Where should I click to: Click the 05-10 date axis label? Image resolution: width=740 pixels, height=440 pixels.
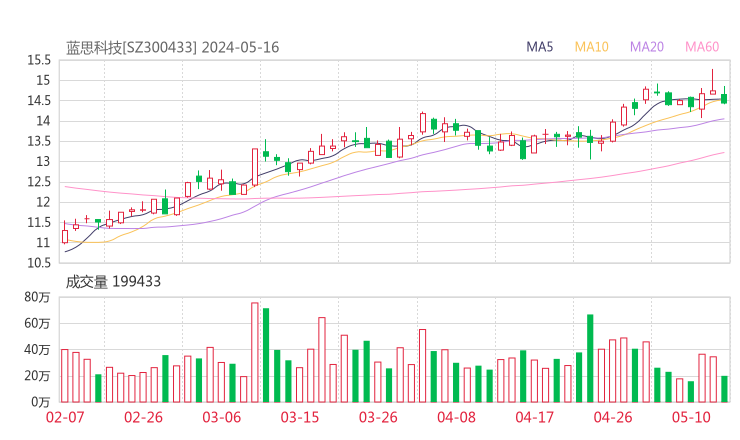pyautogui.click(x=691, y=417)
